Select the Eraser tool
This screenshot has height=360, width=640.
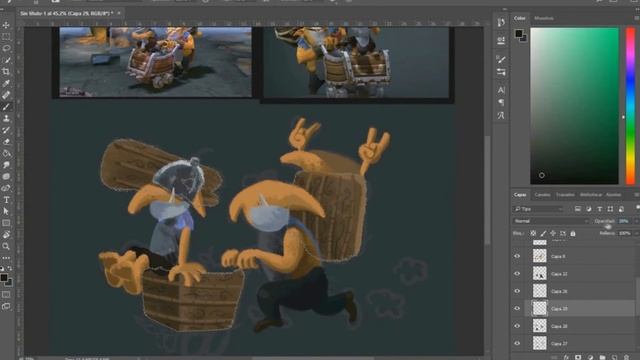[6, 142]
